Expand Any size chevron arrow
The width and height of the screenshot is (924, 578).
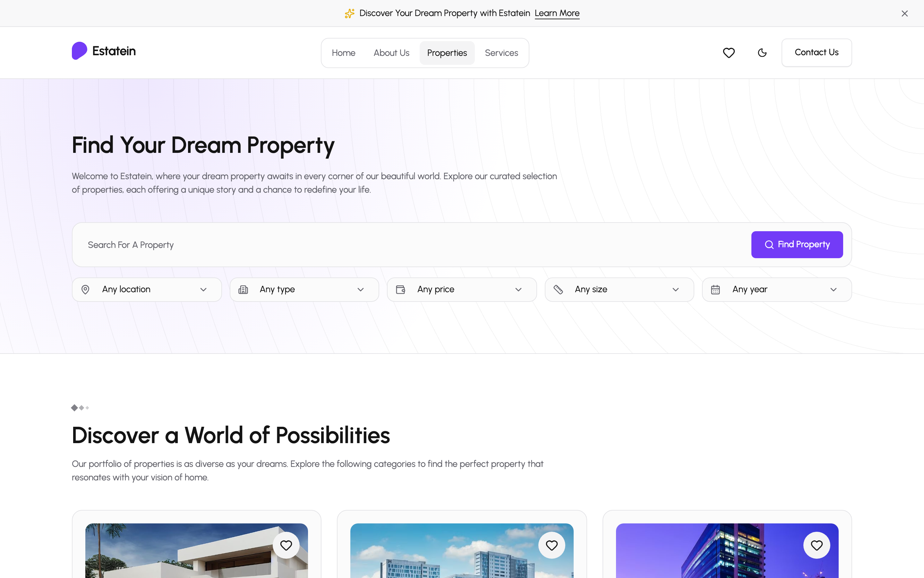pyautogui.click(x=676, y=289)
